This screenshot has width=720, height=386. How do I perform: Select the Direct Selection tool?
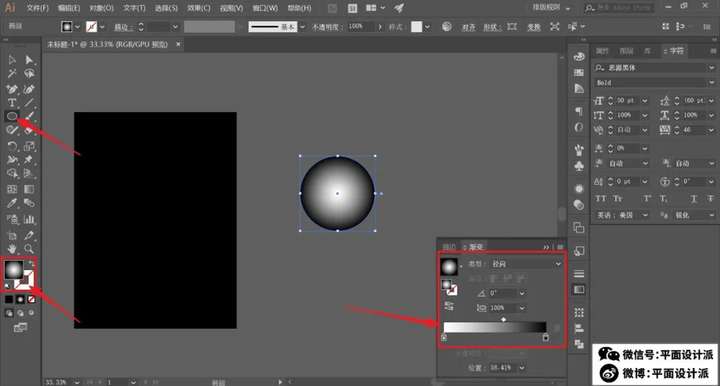tap(29, 60)
